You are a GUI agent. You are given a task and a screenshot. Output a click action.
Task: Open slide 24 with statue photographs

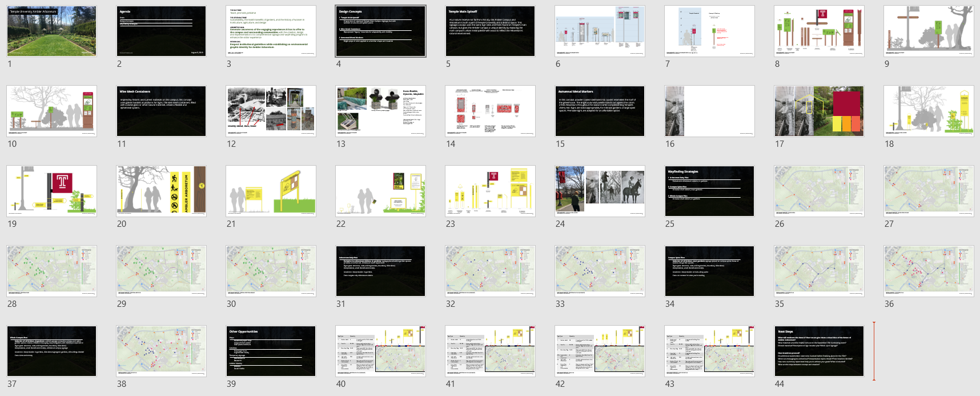[x=600, y=191]
